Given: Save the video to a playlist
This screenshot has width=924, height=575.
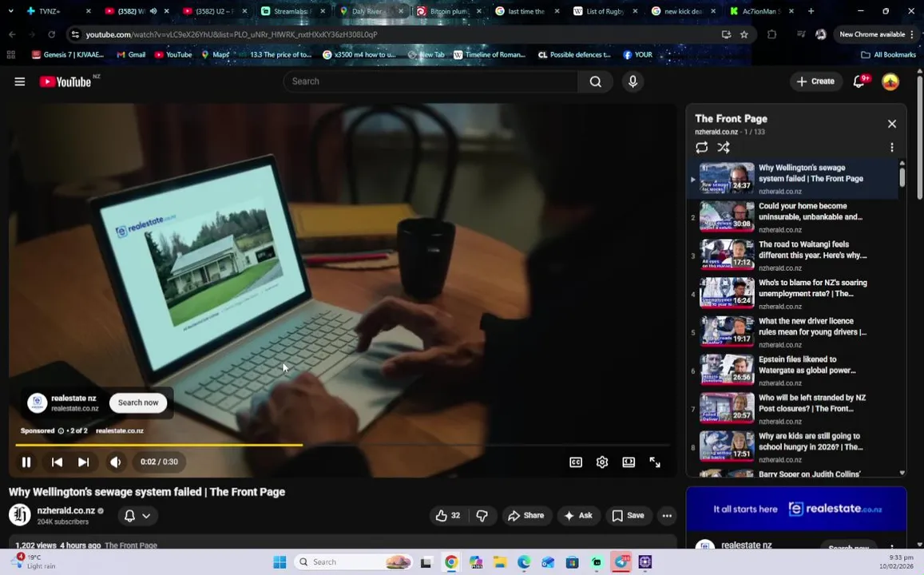Looking at the screenshot, I should pos(629,515).
